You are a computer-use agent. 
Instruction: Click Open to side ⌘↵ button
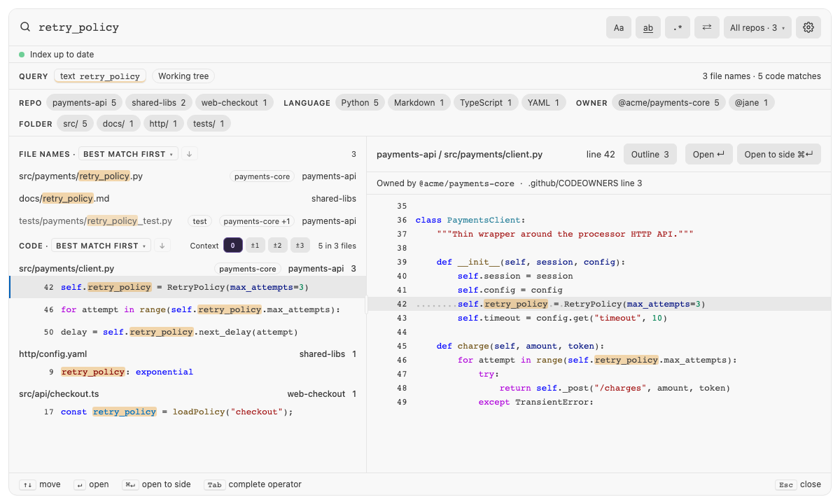click(779, 155)
